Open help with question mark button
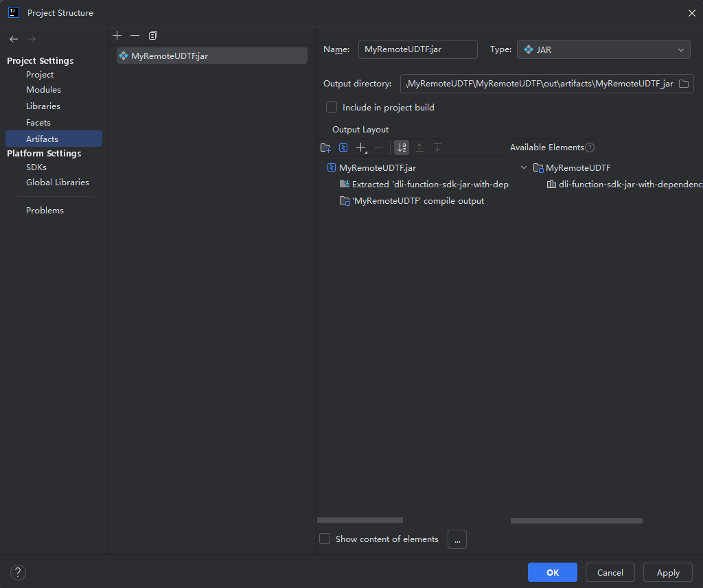Image resolution: width=703 pixels, height=588 pixels. click(x=18, y=572)
